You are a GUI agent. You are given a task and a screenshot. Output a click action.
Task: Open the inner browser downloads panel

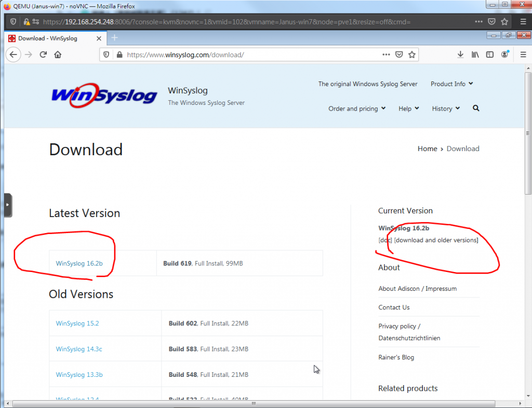(x=460, y=55)
